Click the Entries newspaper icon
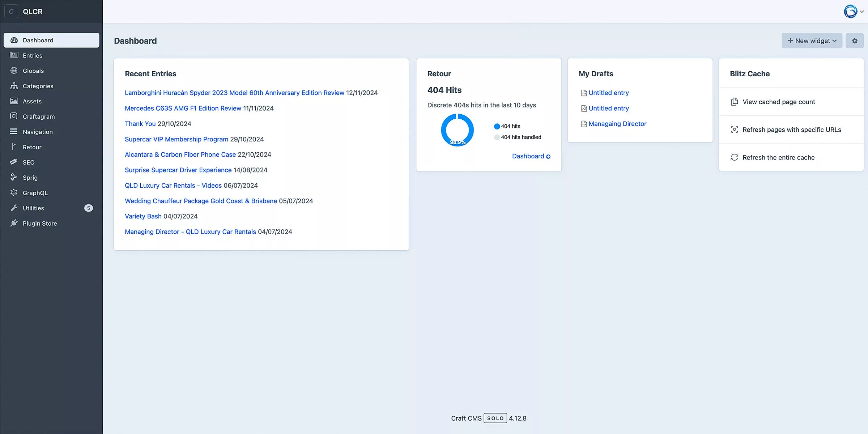 pyautogui.click(x=14, y=55)
